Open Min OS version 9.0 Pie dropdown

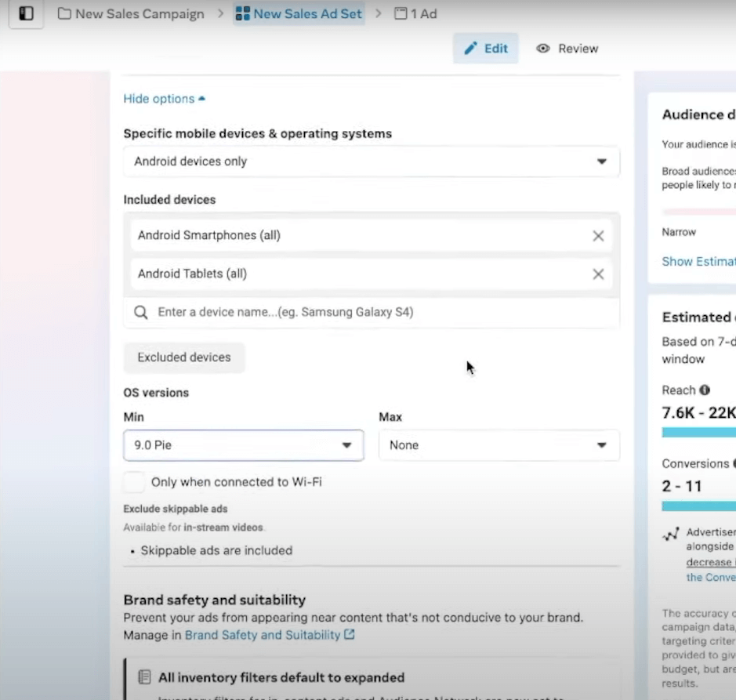(244, 445)
